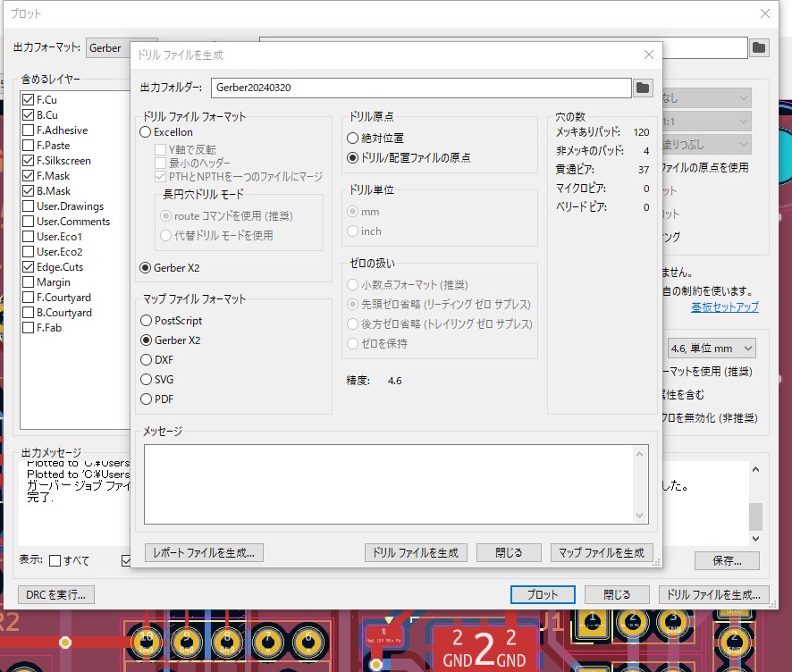Click folder browse icon in plot dialog
The image size is (792, 672).
[x=758, y=47]
